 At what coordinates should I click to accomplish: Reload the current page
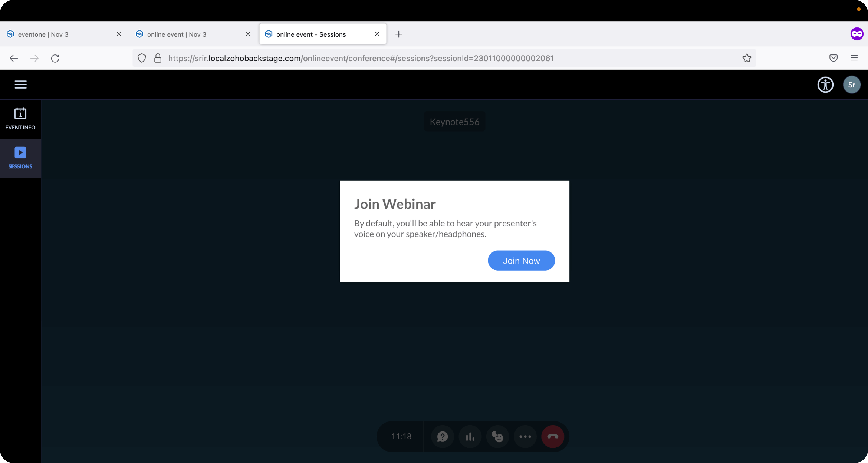pyautogui.click(x=55, y=58)
